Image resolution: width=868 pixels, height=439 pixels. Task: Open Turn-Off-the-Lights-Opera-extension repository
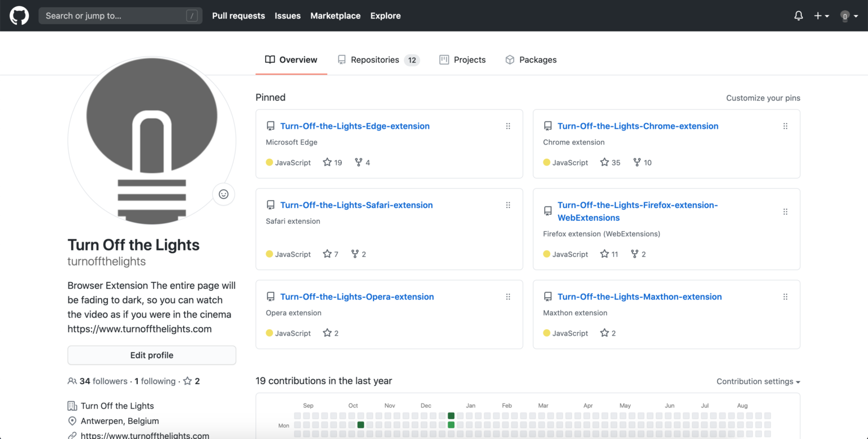click(357, 297)
